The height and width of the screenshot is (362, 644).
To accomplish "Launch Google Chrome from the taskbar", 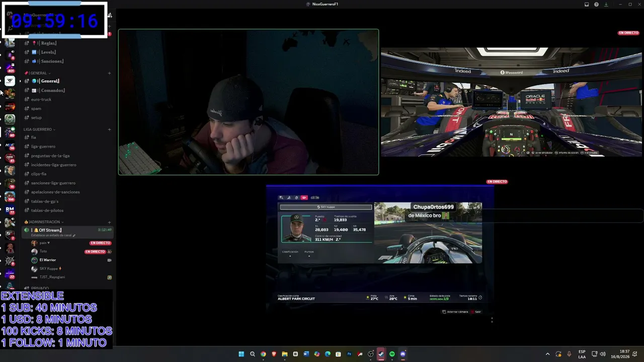I will click(263, 354).
